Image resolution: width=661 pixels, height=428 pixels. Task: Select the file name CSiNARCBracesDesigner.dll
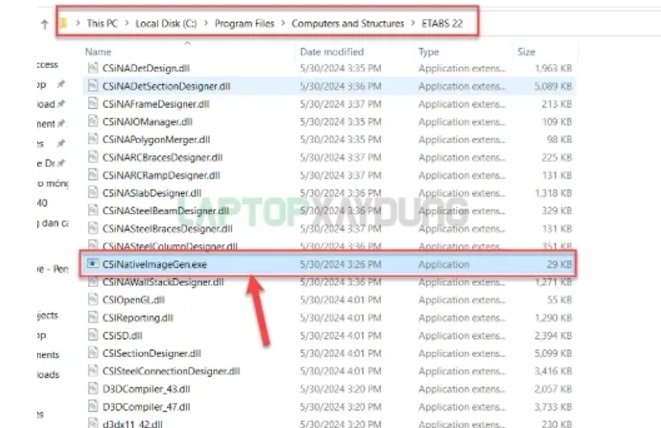[x=162, y=157]
